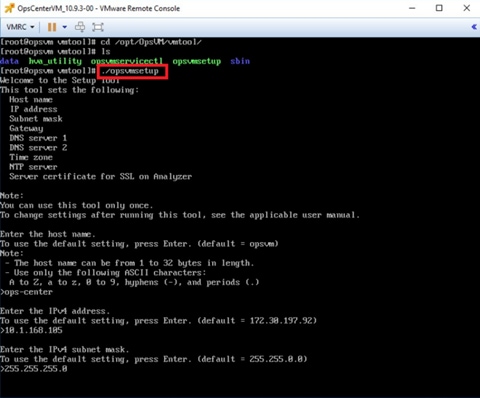
Task: Click 'You can use this tool only once.'
Action: coord(77,205)
